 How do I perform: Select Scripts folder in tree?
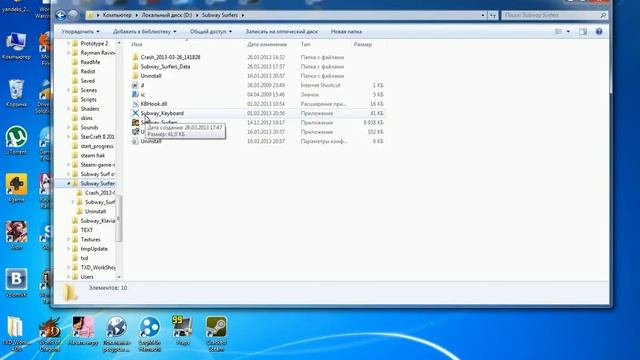coord(89,99)
